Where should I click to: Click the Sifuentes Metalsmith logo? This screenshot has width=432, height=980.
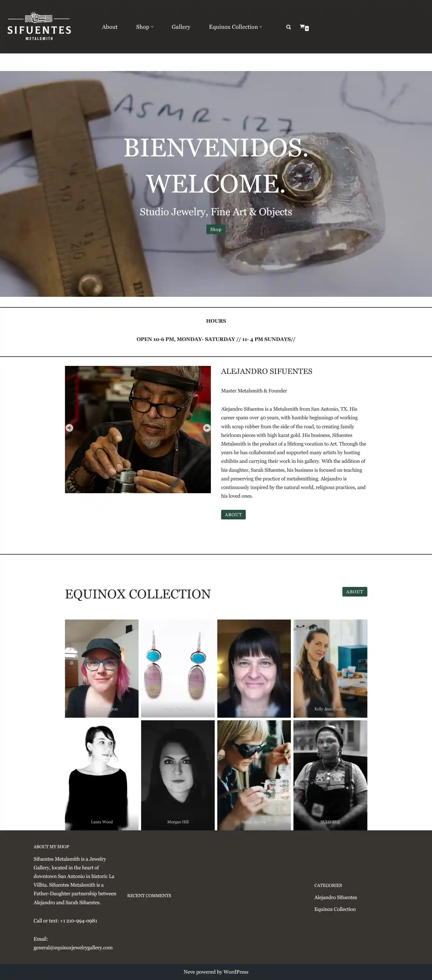tap(39, 26)
